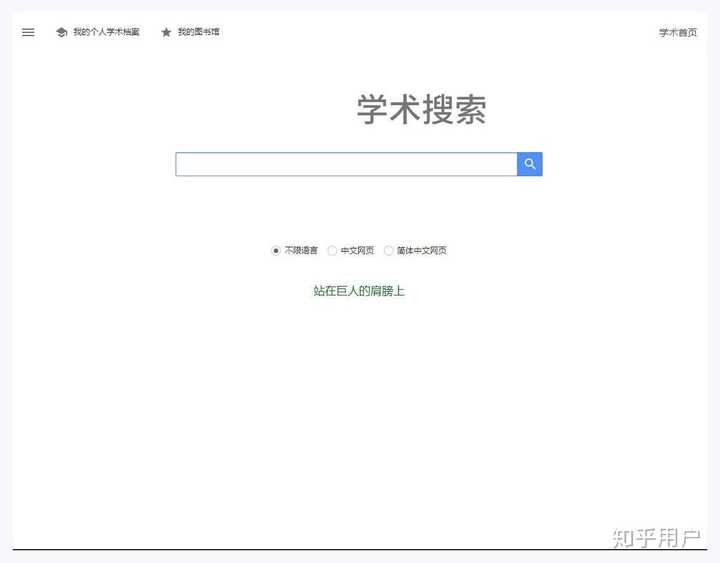
Task: Click the magnifying glass search icon
Action: point(530,164)
